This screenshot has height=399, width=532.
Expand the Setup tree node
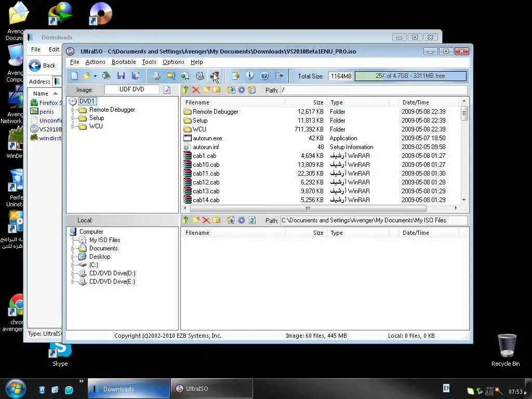point(73,118)
